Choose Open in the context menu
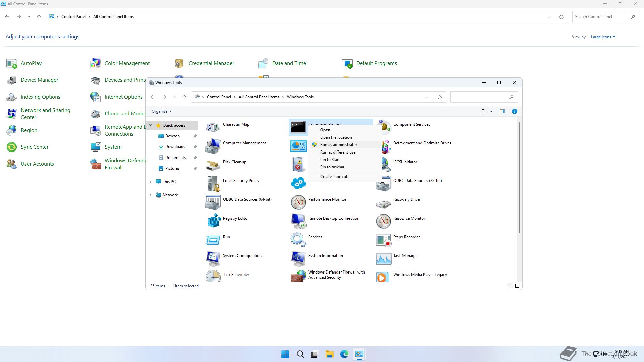 pos(345,130)
